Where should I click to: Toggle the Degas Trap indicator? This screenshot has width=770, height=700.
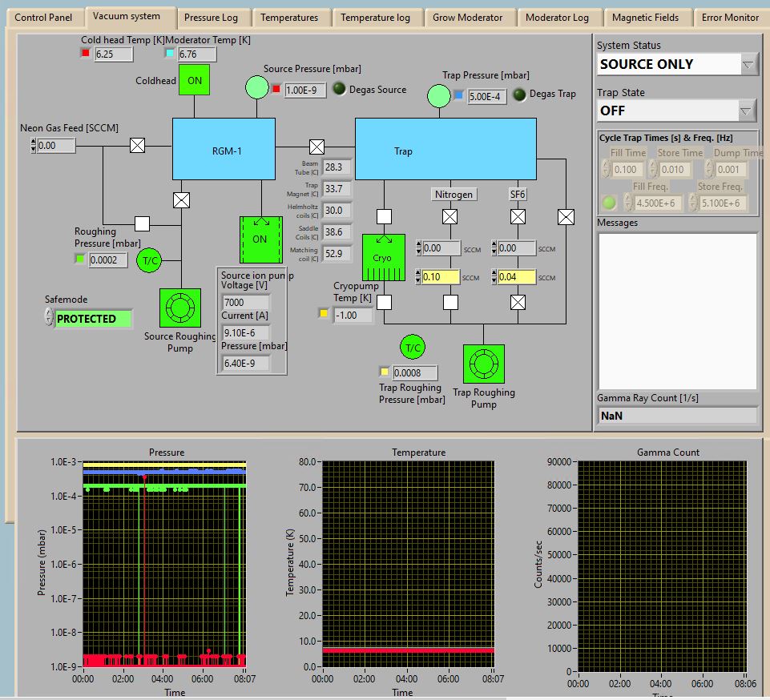[519, 95]
